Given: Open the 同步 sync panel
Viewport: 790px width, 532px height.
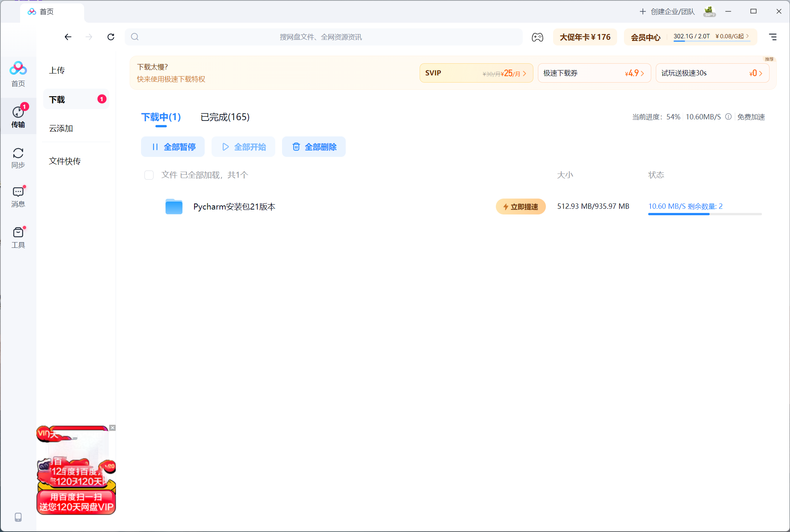Looking at the screenshot, I should tap(18, 158).
